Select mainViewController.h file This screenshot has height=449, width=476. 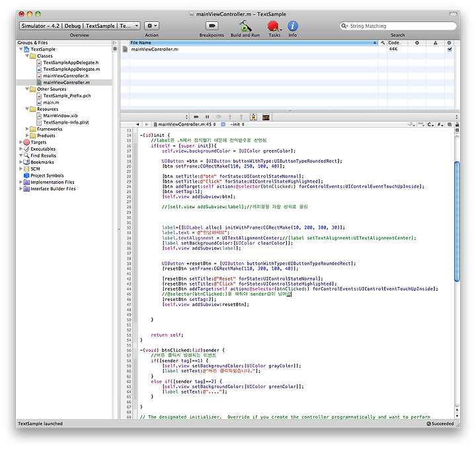click(x=65, y=76)
